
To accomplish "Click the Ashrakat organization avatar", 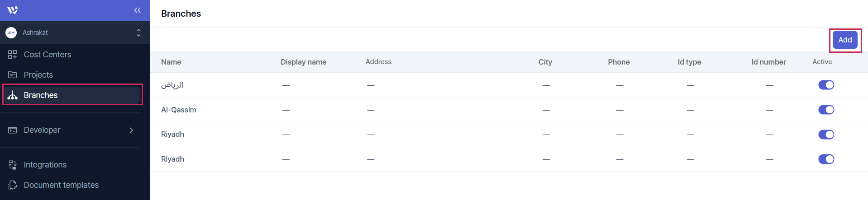I will tap(11, 33).
